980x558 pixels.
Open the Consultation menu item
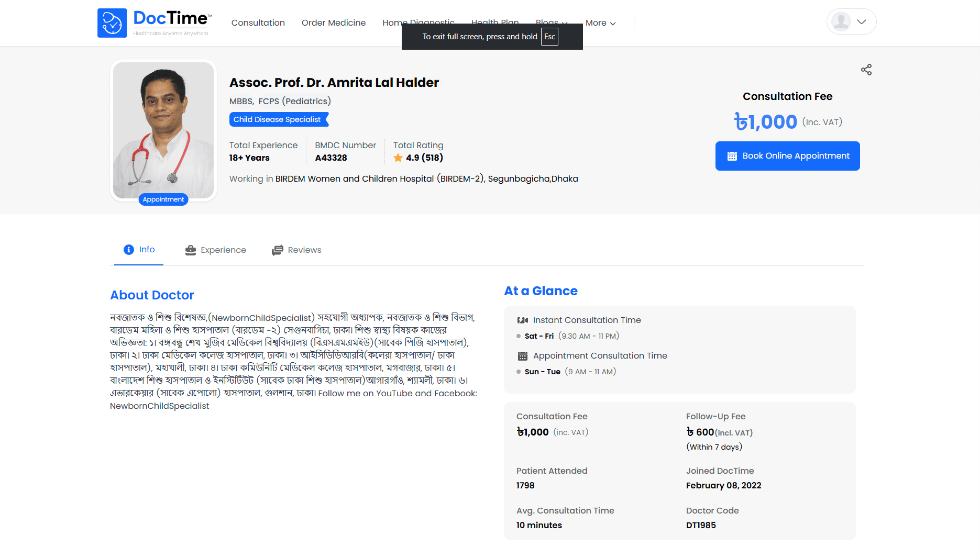[x=258, y=23]
